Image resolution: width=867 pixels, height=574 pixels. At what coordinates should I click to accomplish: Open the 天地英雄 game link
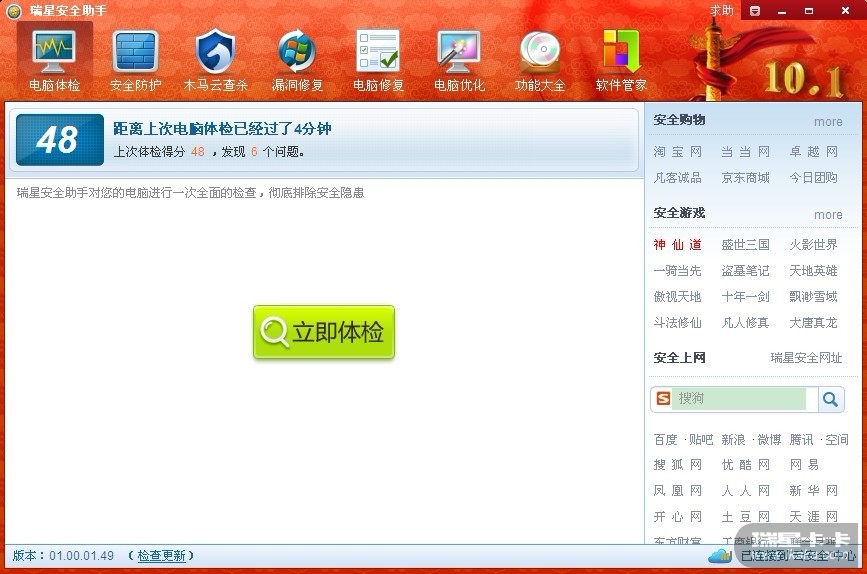coord(813,270)
